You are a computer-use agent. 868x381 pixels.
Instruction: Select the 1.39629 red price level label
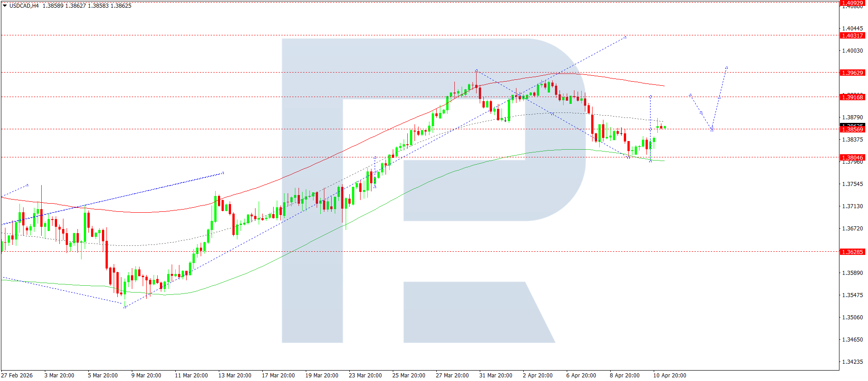(852, 73)
